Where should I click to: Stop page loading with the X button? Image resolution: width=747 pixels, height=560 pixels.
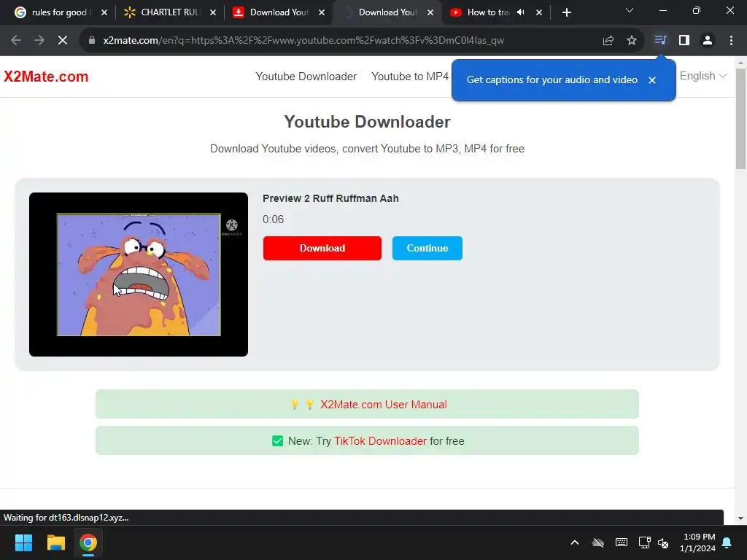point(63,41)
